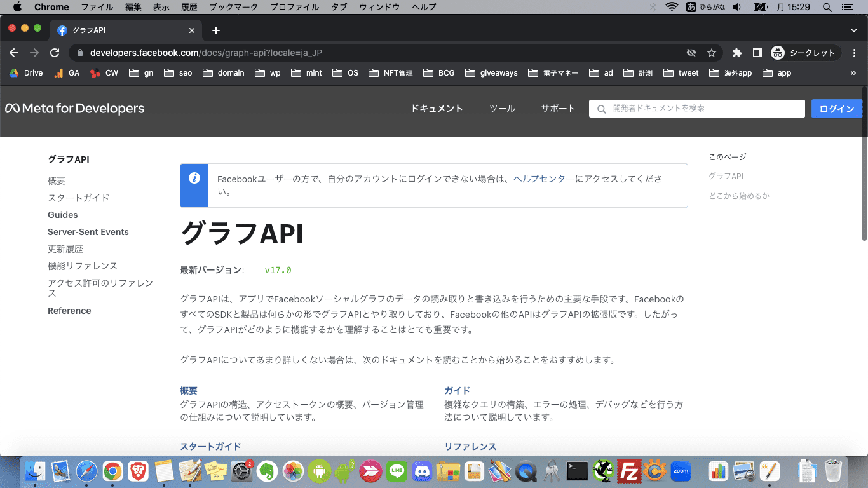The height and width of the screenshot is (488, 868).
Task: Open the 履歴 menu
Action: [189, 7]
